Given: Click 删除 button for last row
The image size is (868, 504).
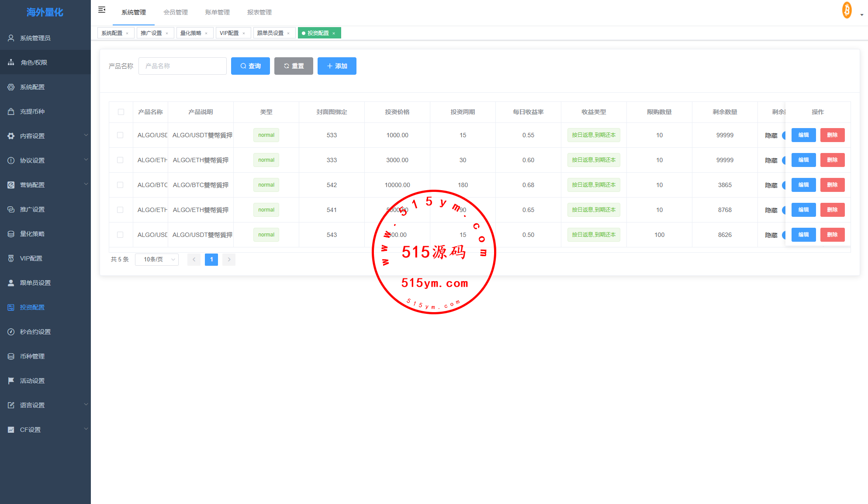Looking at the screenshot, I should [832, 235].
